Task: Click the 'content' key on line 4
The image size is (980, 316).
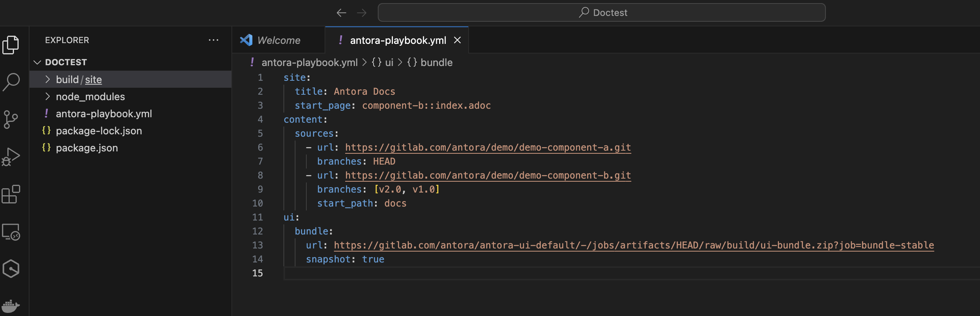Action: point(303,119)
